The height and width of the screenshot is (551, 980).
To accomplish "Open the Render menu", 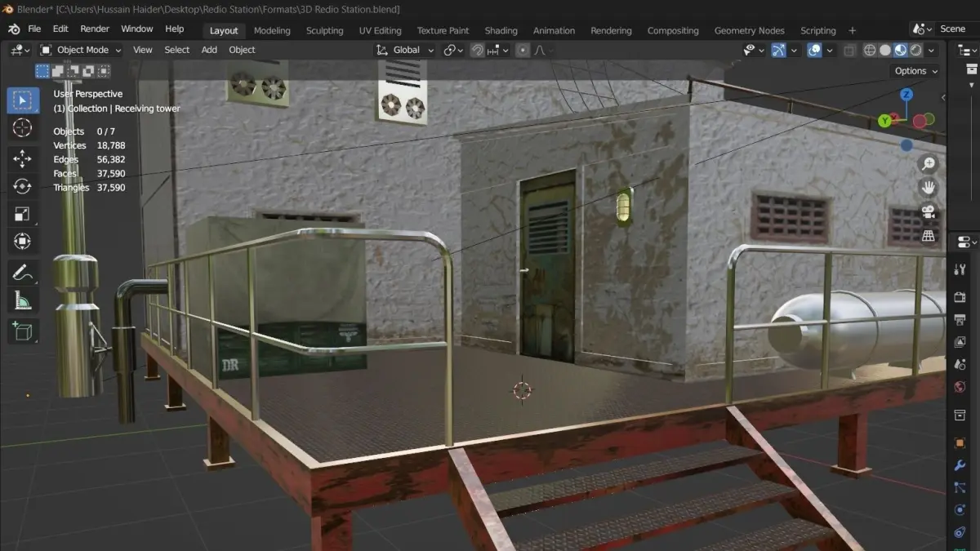I will coord(95,29).
